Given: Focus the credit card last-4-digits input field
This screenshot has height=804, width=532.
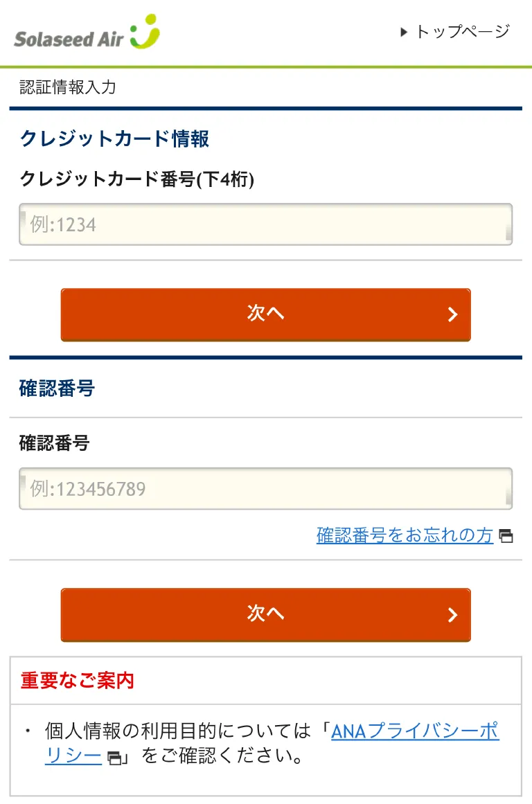Looking at the screenshot, I should [265, 224].
